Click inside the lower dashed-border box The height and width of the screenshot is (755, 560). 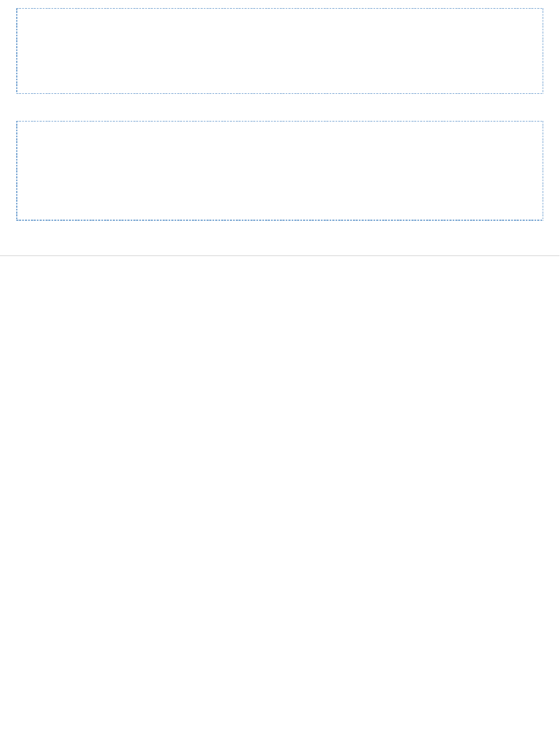pyautogui.click(x=280, y=171)
